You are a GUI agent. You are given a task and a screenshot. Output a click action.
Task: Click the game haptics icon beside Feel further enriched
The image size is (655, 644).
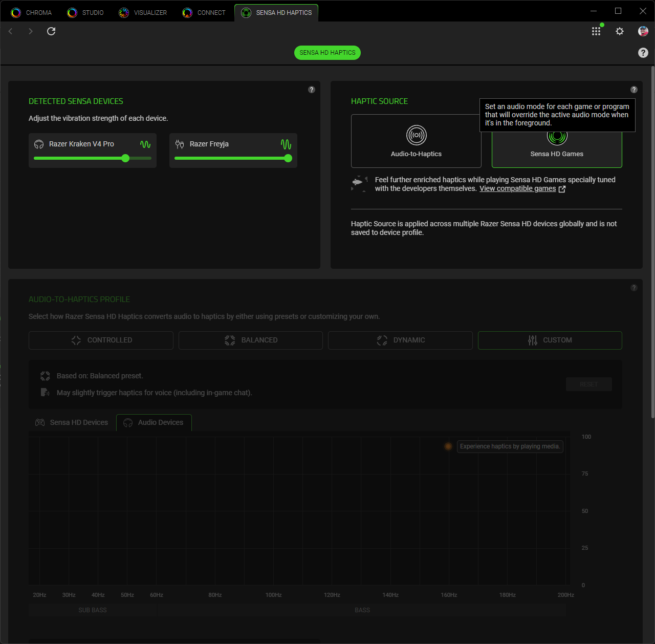point(359,184)
